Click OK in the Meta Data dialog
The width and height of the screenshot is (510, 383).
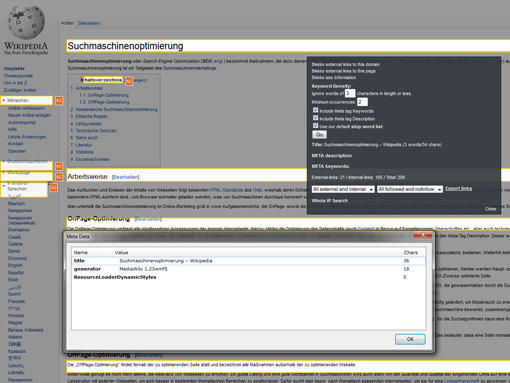(410, 339)
